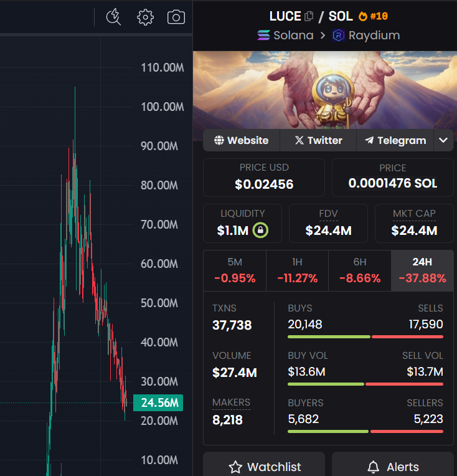The height and width of the screenshot is (476, 457).
Task: Click the buy vol versus sell vol bar
Action: (365, 384)
